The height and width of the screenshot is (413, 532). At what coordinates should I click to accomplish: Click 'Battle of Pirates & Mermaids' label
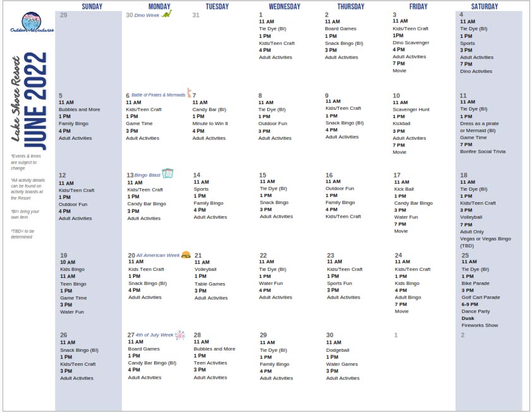pos(159,95)
